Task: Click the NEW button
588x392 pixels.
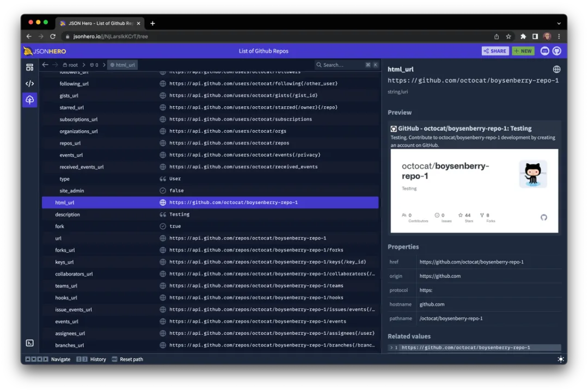Action: point(523,51)
